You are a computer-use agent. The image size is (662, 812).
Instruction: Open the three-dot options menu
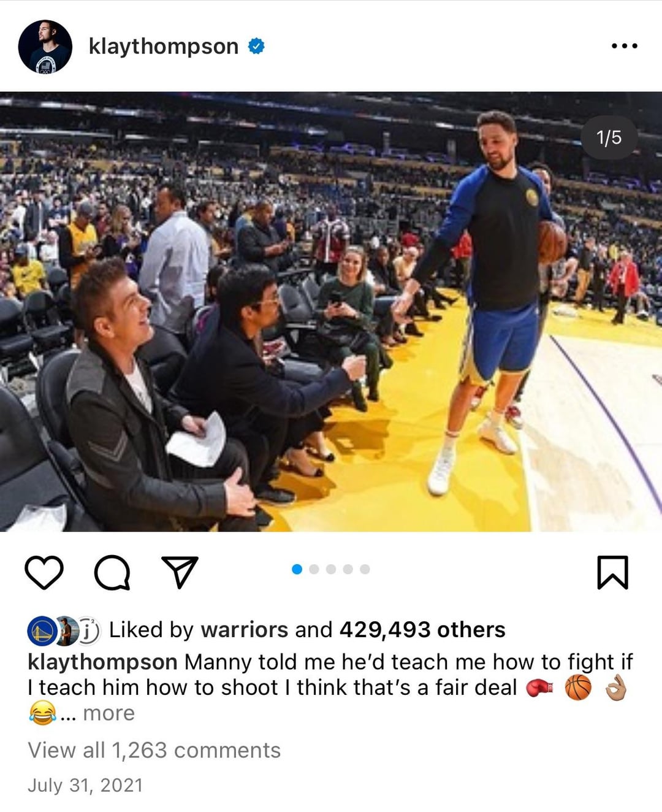point(625,46)
